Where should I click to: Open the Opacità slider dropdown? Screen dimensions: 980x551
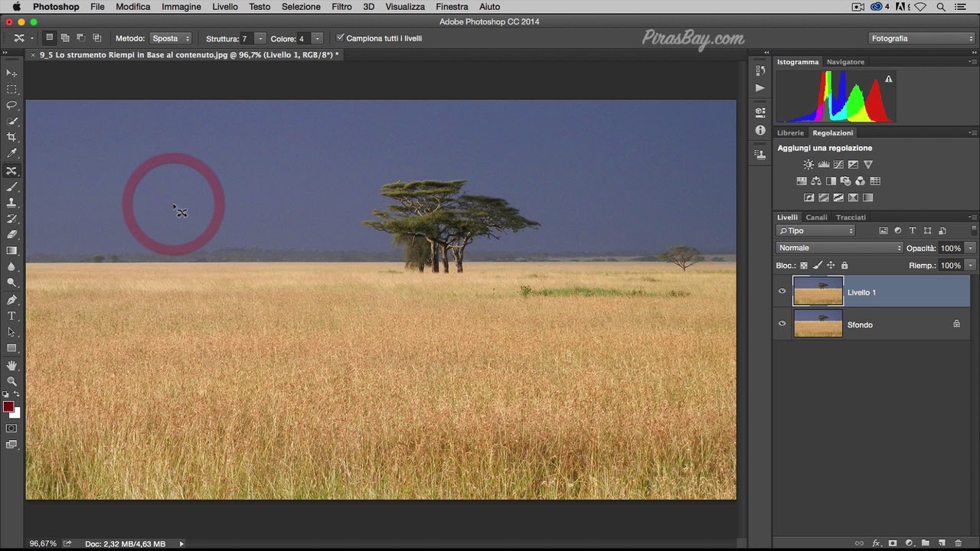click(x=971, y=248)
